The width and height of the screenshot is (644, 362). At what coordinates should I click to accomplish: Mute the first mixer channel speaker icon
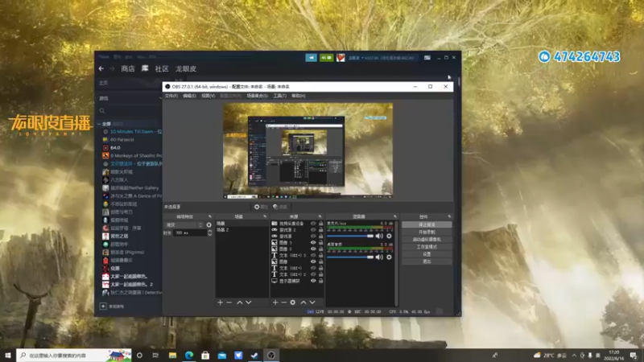(x=379, y=236)
